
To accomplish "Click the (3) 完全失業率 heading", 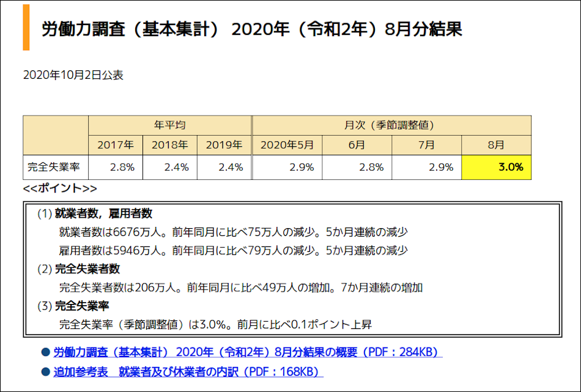I will (x=73, y=306).
